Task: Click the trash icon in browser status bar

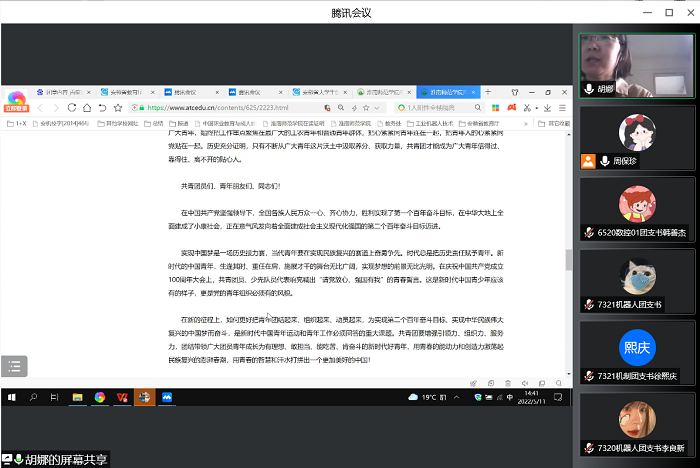Action: 508,383
